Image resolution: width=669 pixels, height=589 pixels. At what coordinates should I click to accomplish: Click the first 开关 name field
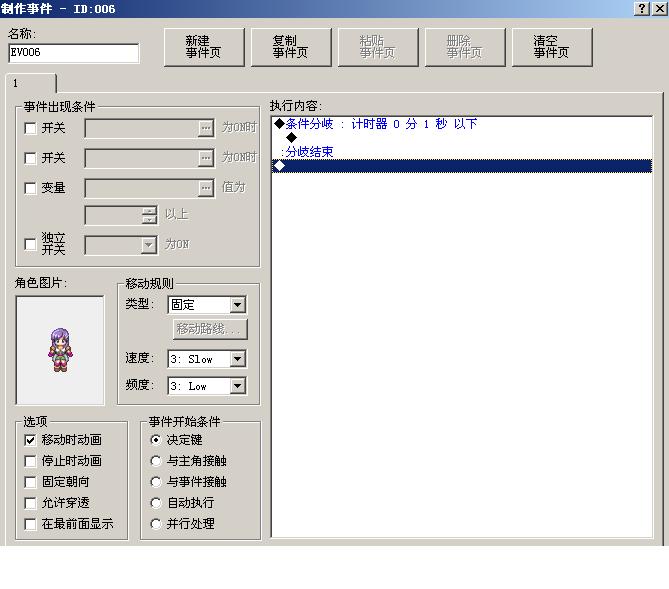(x=142, y=128)
